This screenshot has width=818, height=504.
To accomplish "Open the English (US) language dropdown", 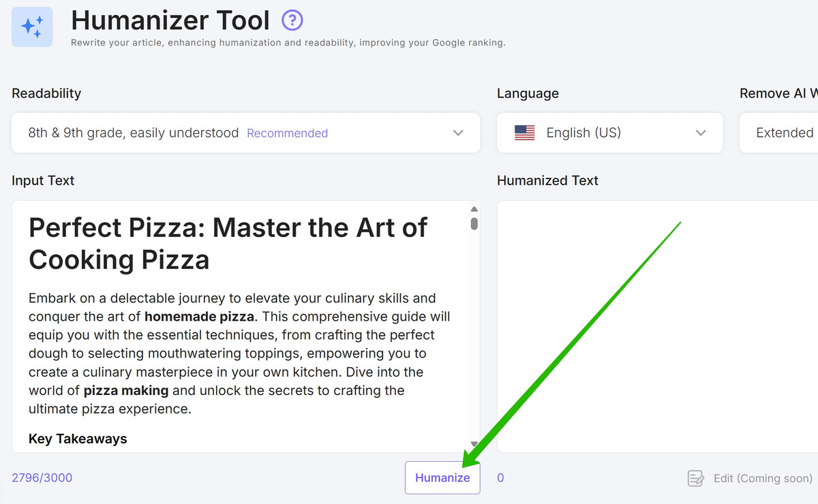I will coord(610,133).
